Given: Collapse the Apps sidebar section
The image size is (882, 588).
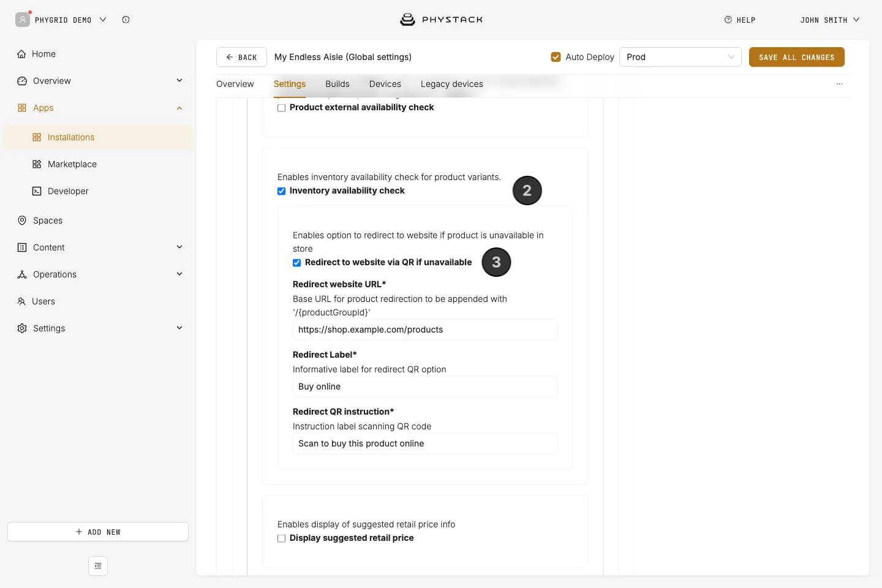Looking at the screenshot, I should [x=179, y=108].
